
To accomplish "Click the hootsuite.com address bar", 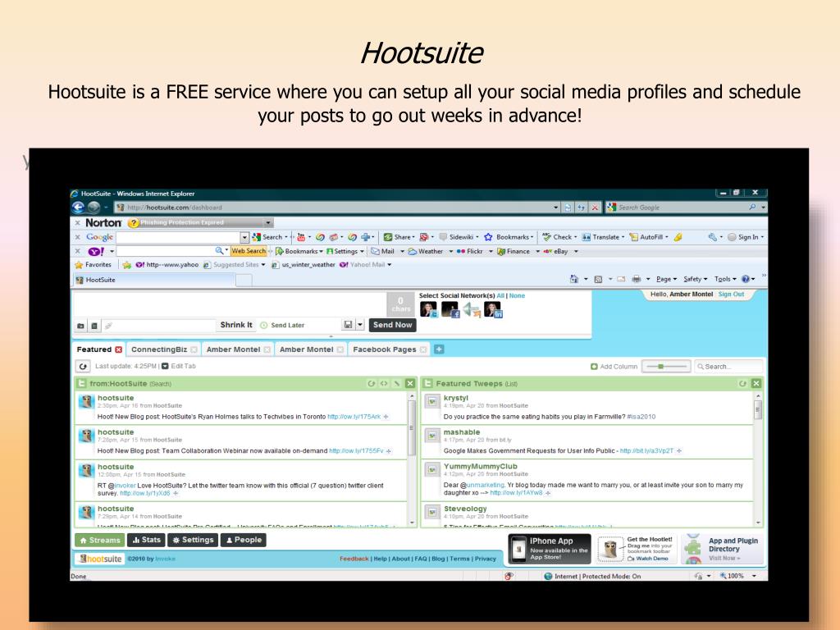I will coord(337,208).
